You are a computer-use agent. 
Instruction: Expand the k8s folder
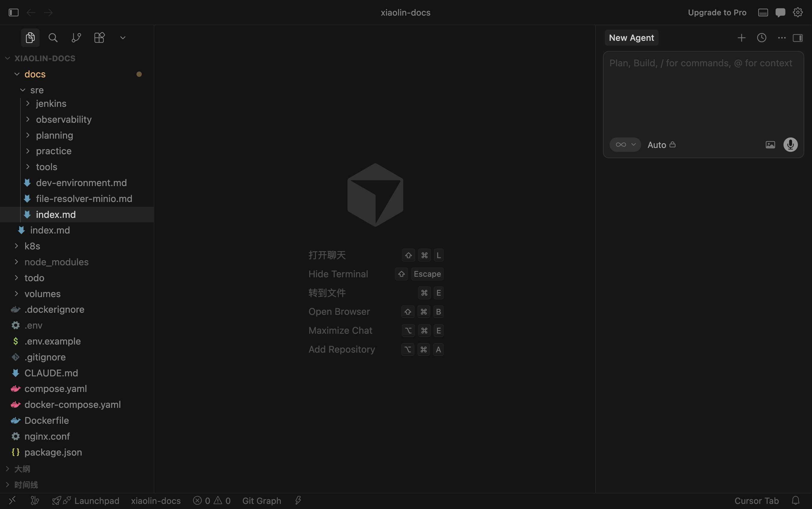[x=77, y=246]
